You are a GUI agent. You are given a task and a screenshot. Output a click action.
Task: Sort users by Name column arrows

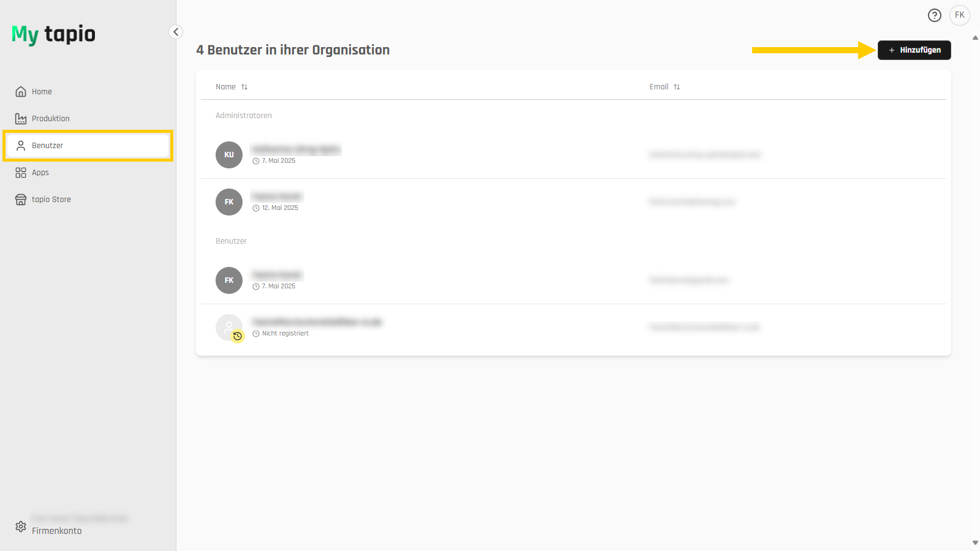[x=244, y=87]
